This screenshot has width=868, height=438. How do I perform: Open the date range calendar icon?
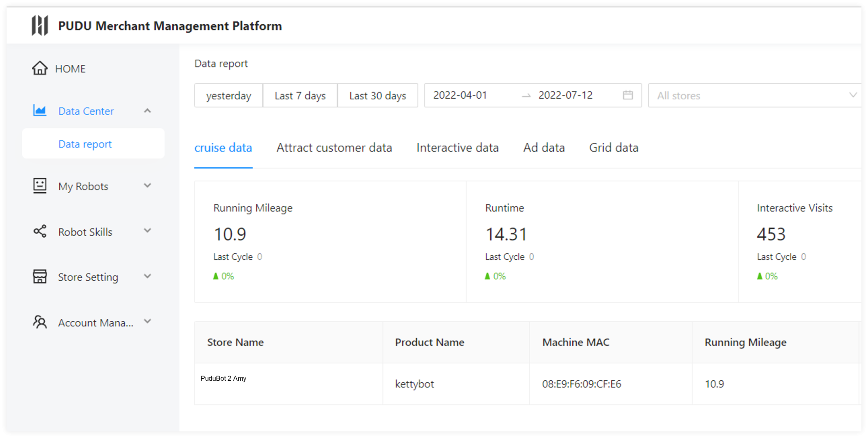[x=628, y=95]
